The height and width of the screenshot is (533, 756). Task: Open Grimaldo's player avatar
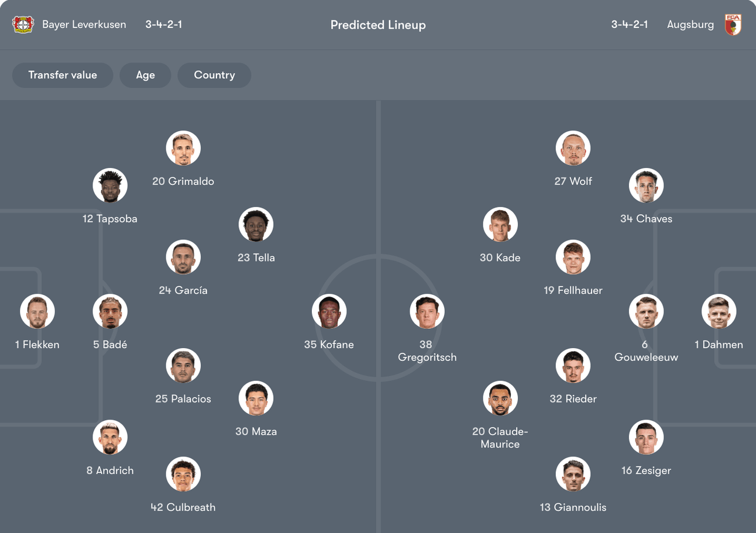click(x=183, y=148)
